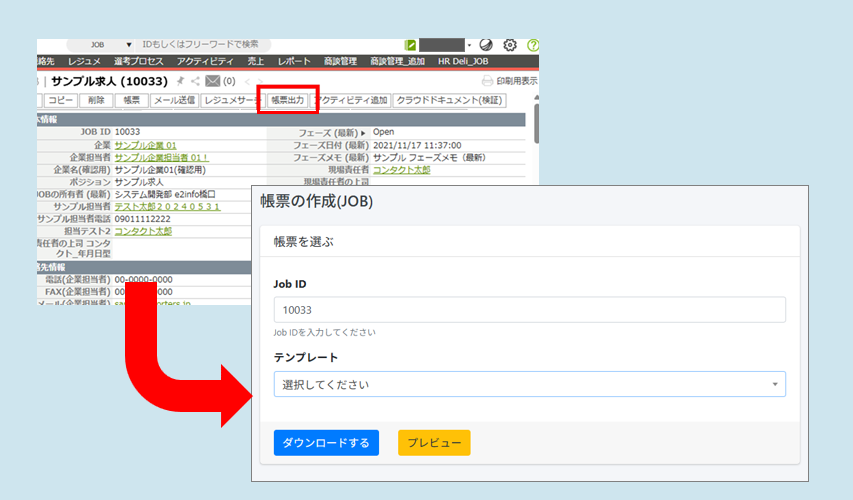Open the レジュメ menu tab
The height and width of the screenshot is (500, 853).
[x=84, y=62]
